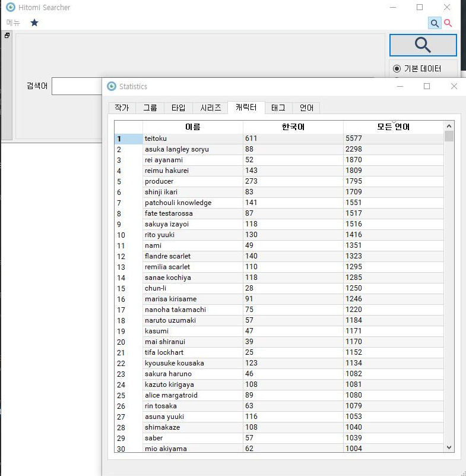Click the 5577 value for teitoku
Viewport: 466px width, 476px height.
[x=393, y=138]
